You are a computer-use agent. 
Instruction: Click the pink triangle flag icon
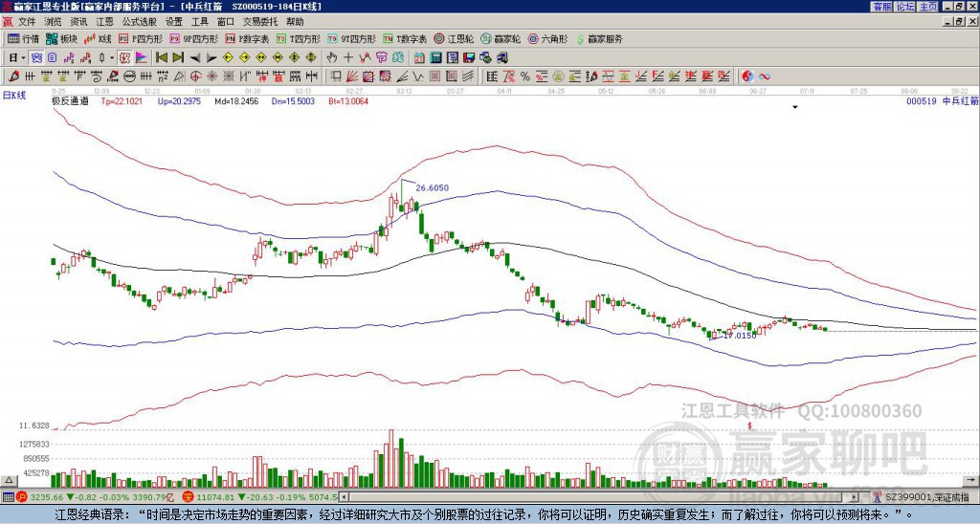[142, 58]
